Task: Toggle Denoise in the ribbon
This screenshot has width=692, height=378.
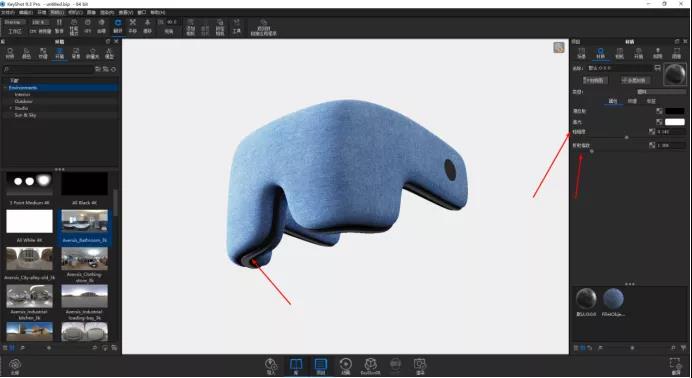Action: (x=102, y=26)
